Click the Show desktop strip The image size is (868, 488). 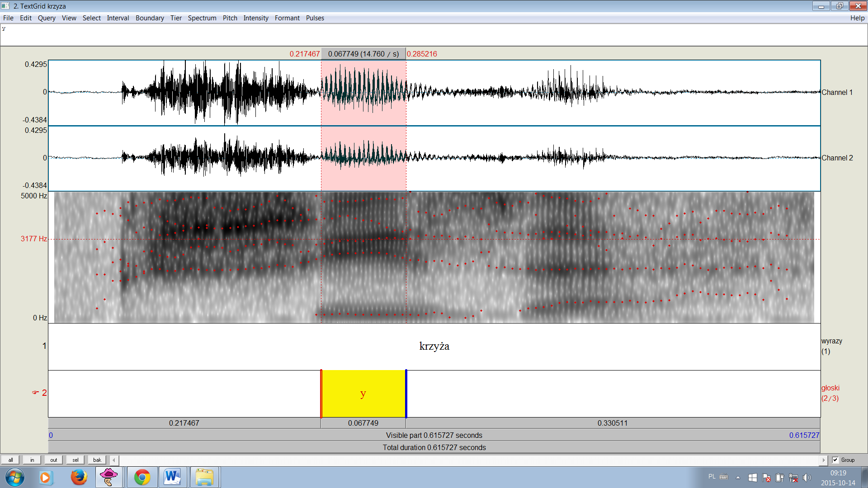pyautogui.click(x=864, y=477)
